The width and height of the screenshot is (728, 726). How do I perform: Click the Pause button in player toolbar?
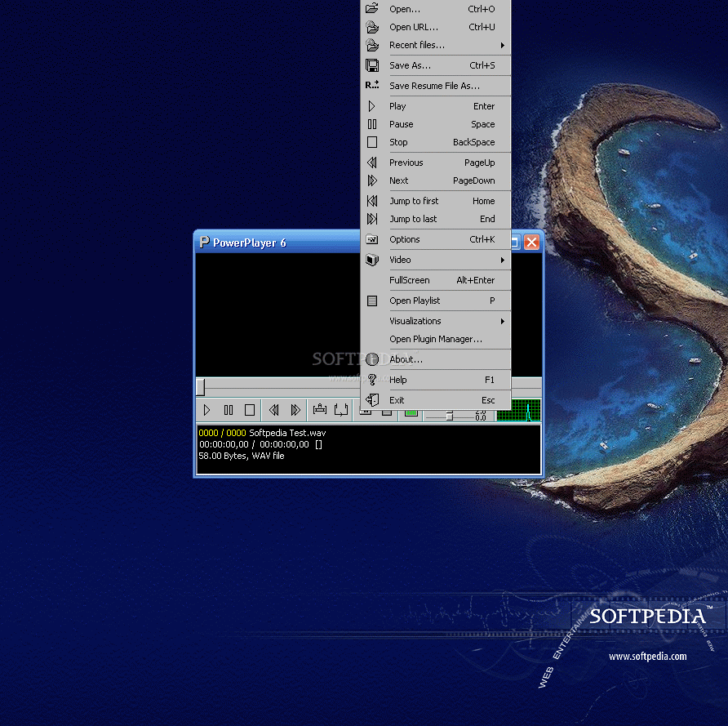pyautogui.click(x=229, y=410)
